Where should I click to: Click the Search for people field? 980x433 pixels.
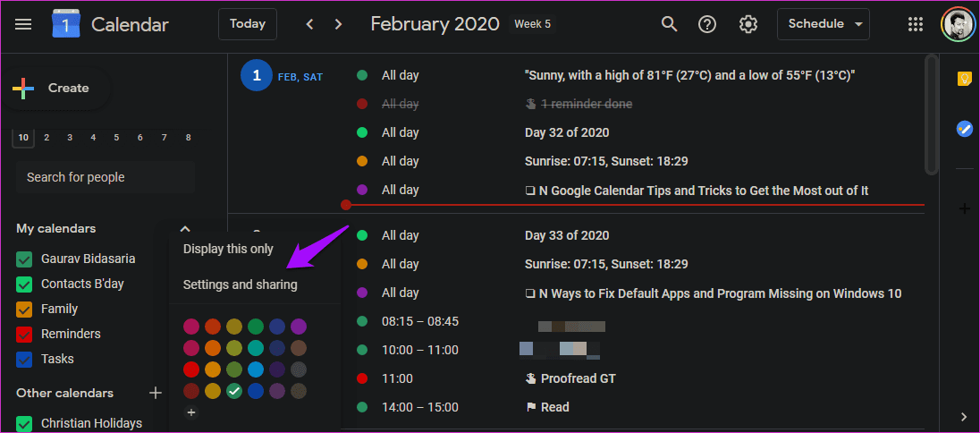click(x=106, y=178)
